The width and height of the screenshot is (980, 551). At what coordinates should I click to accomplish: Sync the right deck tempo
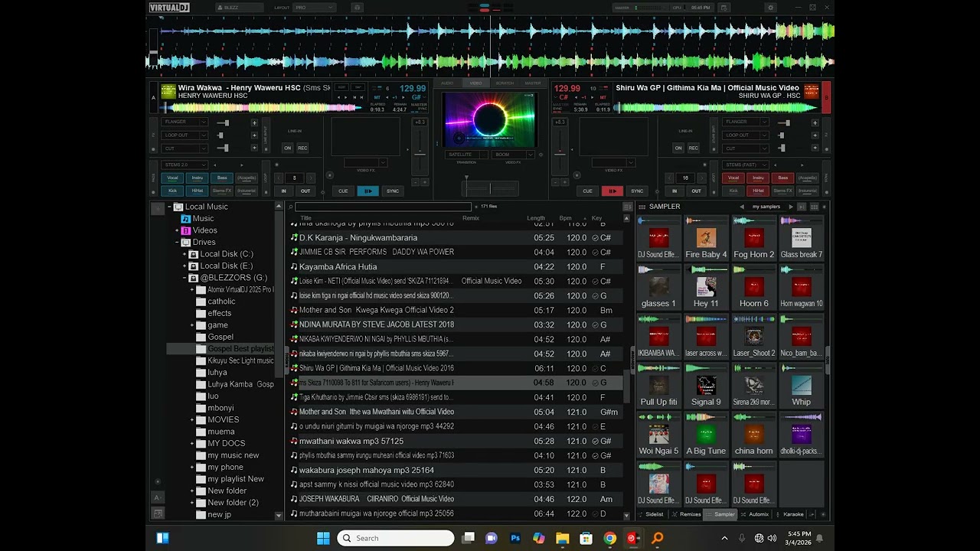pyautogui.click(x=637, y=191)
